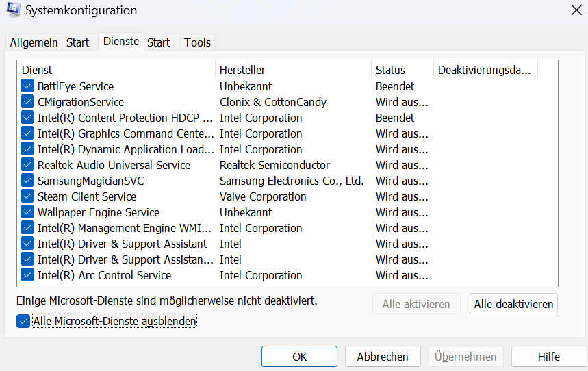Switch to the Allgemein tab
The width and height of the screenshot is (588, 371).
point(34,42)
